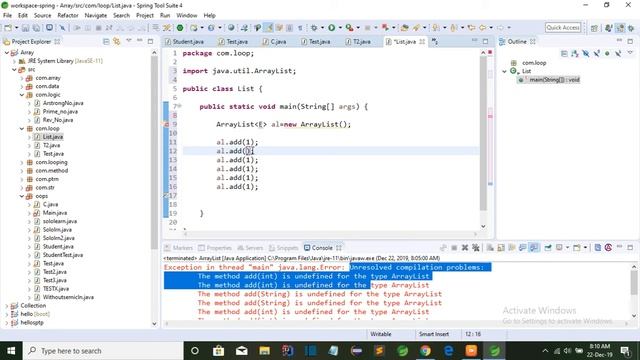Click Clear Console icon
640x360 pixels.
point(490,248)
